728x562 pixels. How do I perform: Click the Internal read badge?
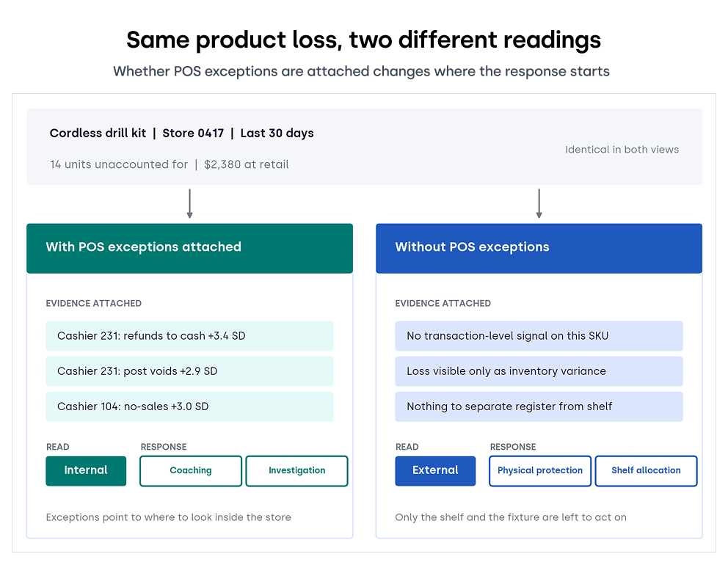tap(86, 470)
